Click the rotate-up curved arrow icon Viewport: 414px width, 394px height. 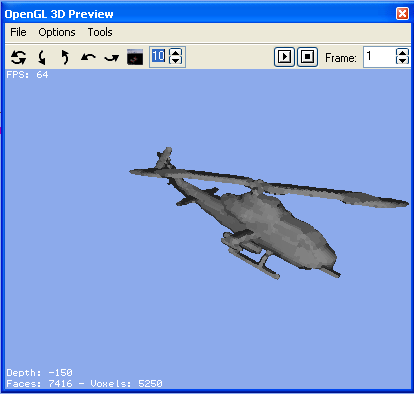point(65,57)
